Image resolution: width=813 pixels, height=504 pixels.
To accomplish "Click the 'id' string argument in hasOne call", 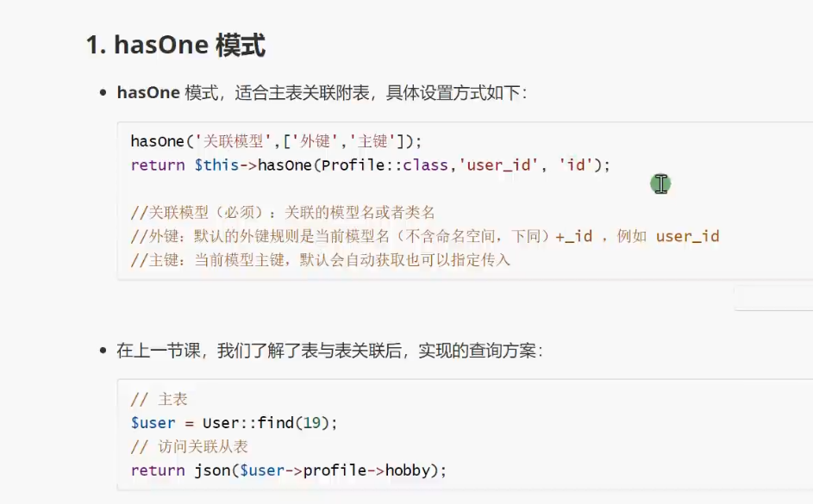I will [x=576, y=165].
